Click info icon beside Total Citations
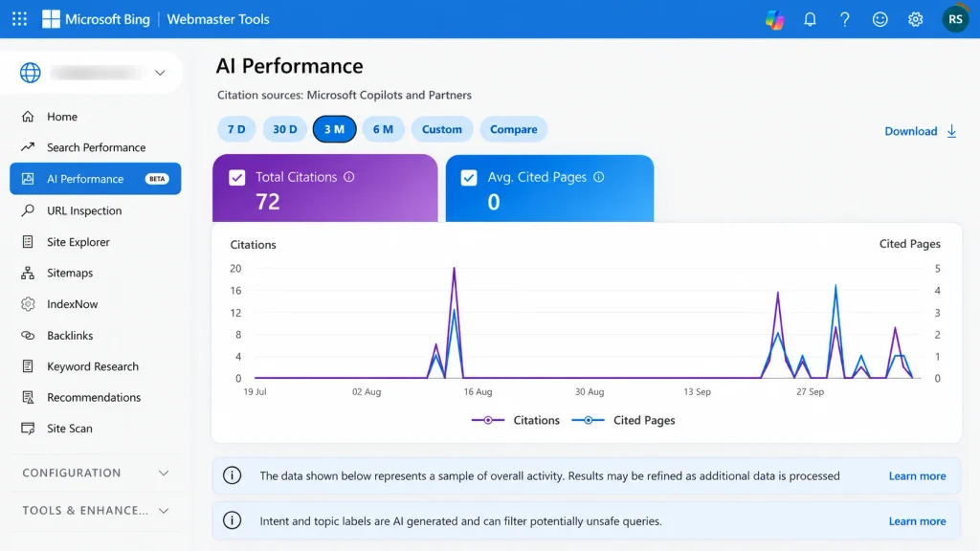Image resolution: width=980 pixels, height=551 pixels. tap(348, 177)
